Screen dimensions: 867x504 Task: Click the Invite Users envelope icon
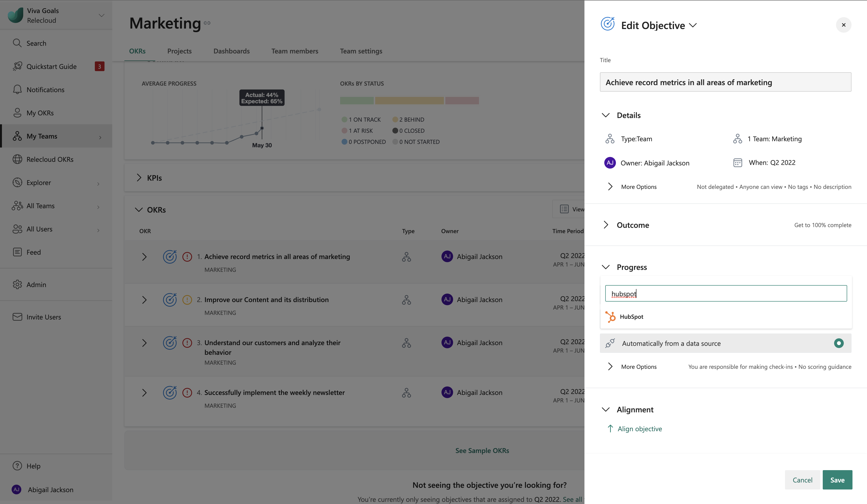pos(17,317)
